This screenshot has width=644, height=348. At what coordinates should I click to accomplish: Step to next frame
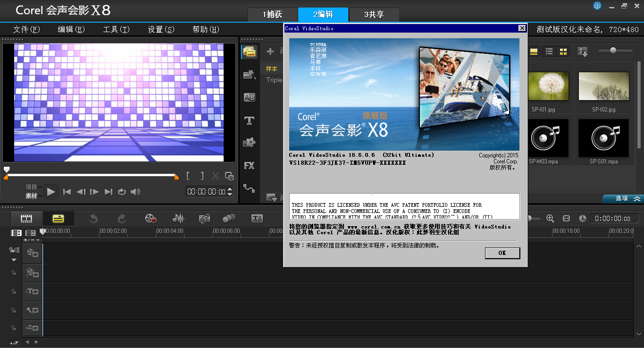[x=94, y=191]
